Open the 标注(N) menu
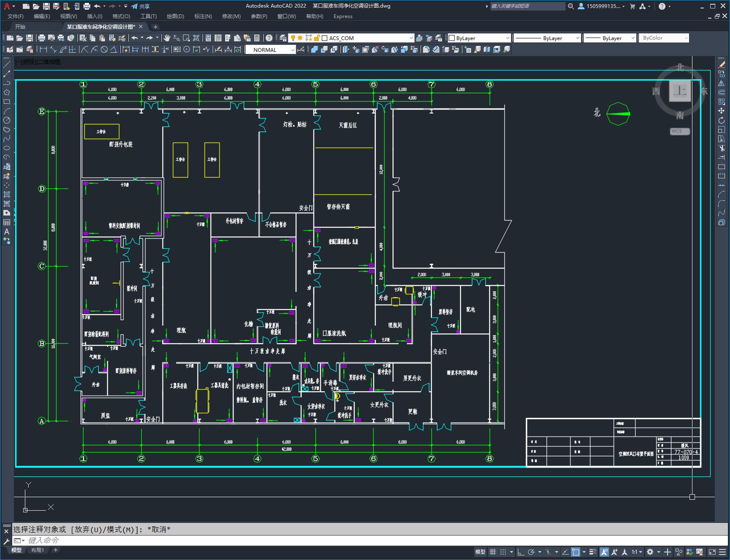The image size is (730, 560). coord(203,16)
